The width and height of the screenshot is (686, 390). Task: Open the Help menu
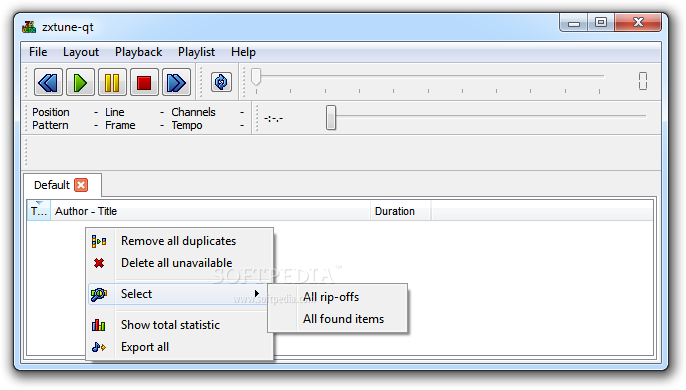(243, 52)
